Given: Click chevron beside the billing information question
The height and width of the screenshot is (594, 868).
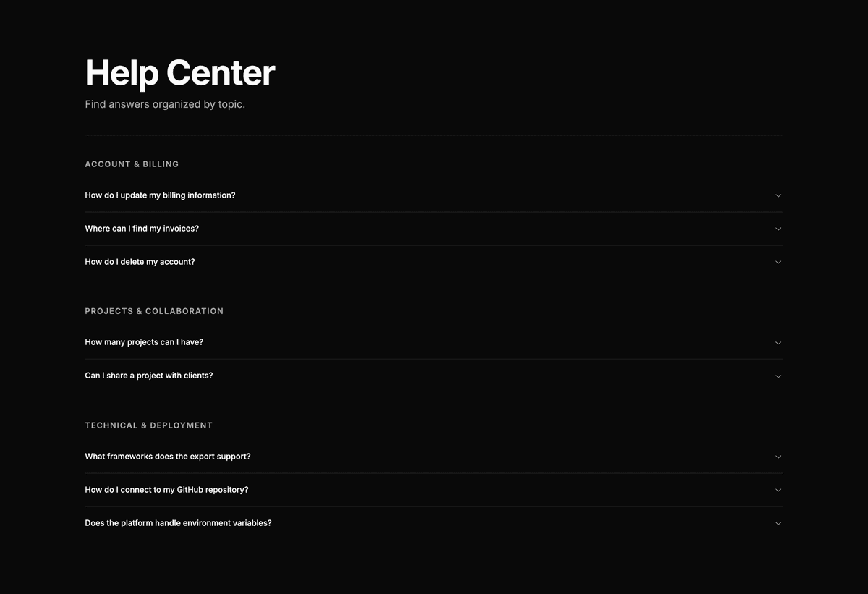Looking at the screenshot, I should pyautogui.click(x=778, y=195).
